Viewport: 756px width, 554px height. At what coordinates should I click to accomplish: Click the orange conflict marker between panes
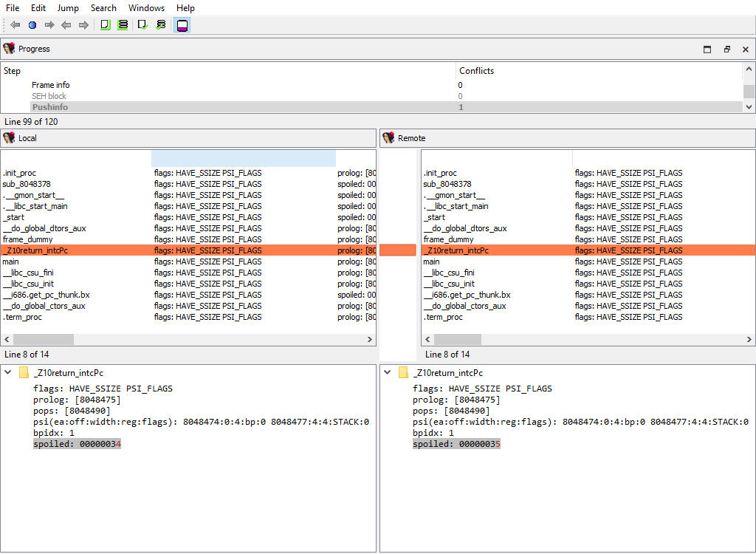[x=398, y=250]
